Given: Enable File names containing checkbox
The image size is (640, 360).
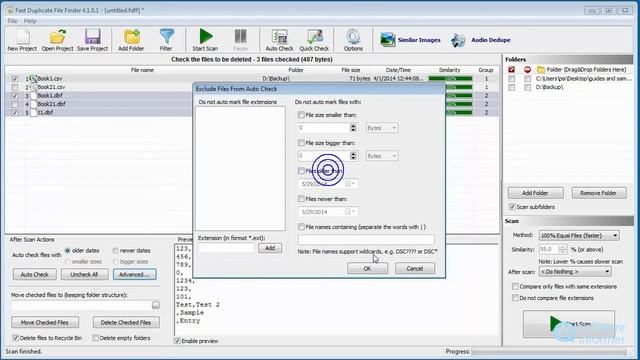Looking at the screenshot, I should pyautogui.click(x=301, y=227).
